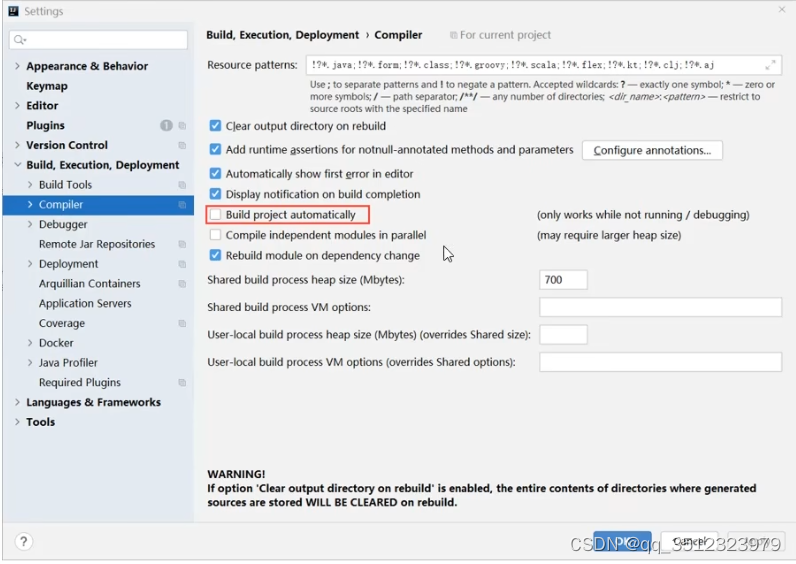This screenshot has width=796, height=564.
Task: Click the project-level icon beside Arquillian Containers
Action: click(182, 284)
